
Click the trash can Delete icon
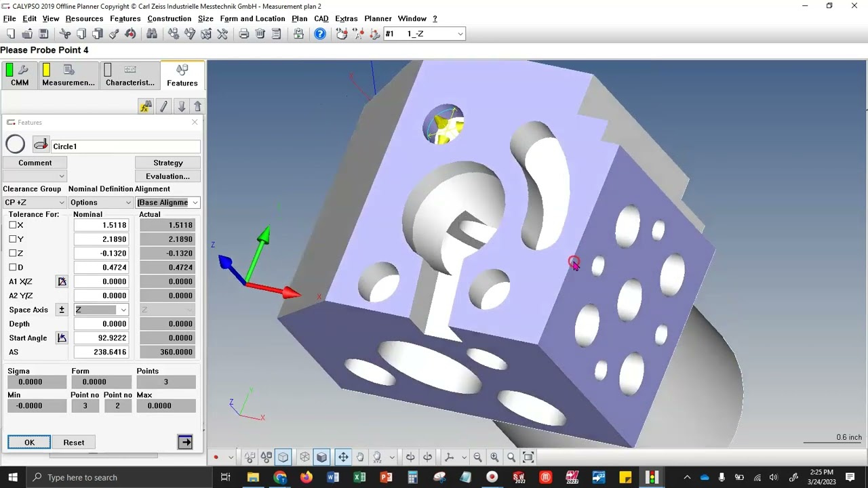[260, 34]
